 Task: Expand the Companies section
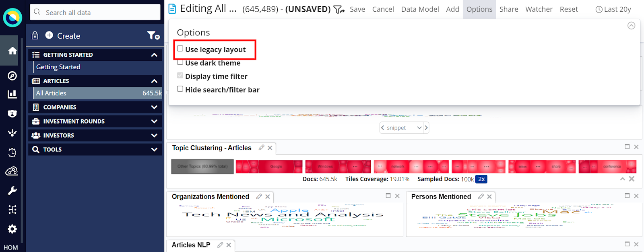tap(154, 107)
